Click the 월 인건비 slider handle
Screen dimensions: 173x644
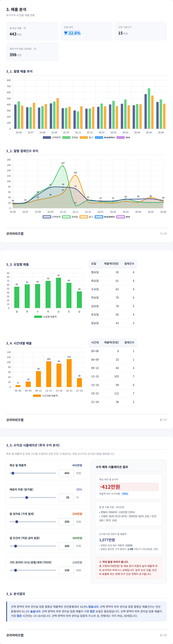coord(15,546)
